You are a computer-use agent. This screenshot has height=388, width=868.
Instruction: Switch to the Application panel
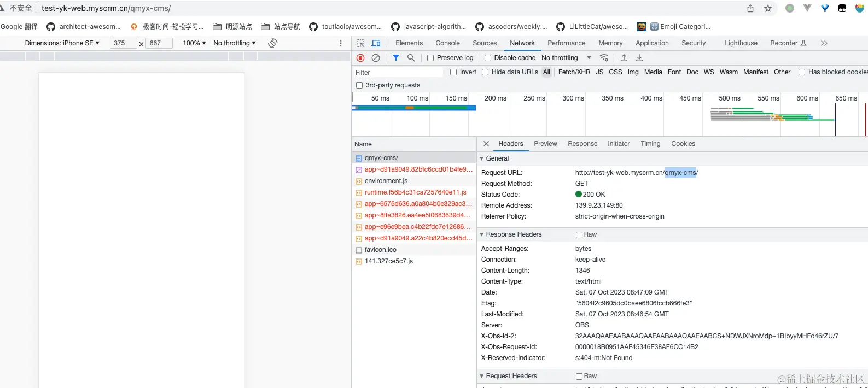click(652, 43)
